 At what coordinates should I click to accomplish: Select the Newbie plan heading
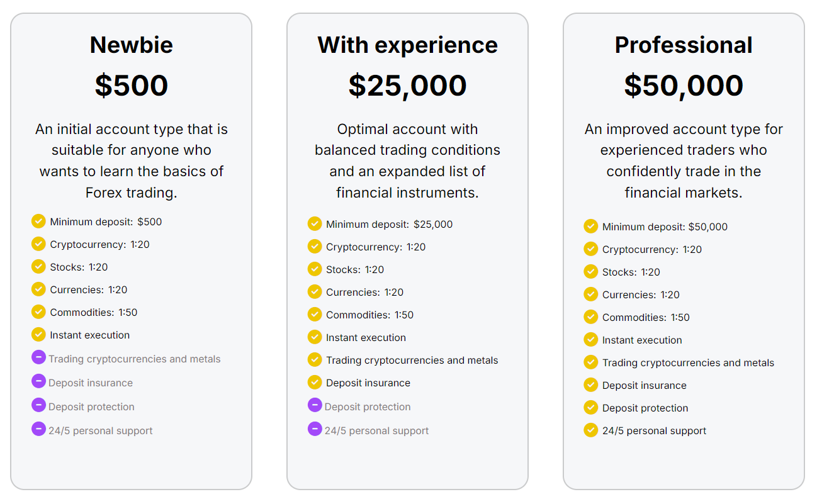tap(131, 45)
